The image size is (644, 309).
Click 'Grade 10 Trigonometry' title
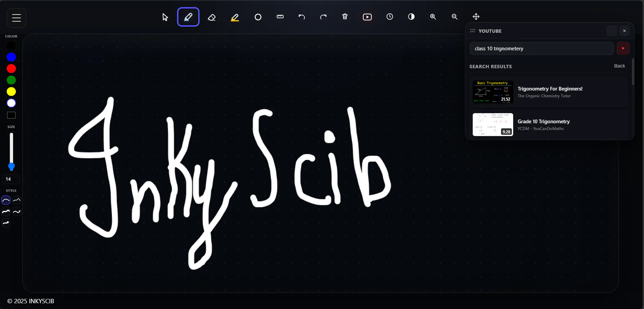544,122
